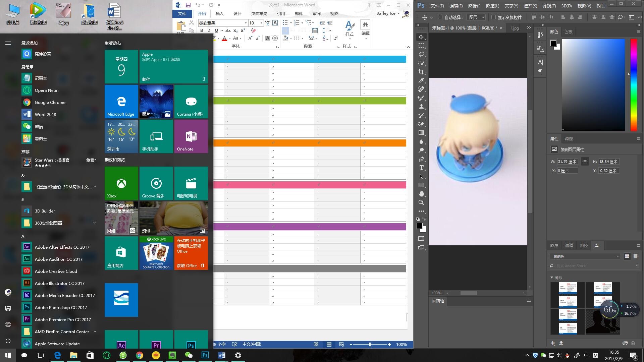Enable the 显示变换控件 checkbox

pos(494,17)
